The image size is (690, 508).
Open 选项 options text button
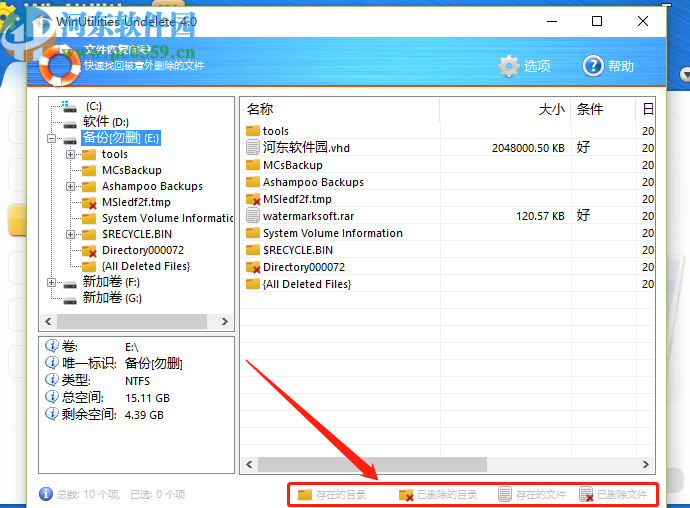pyautogui.click(x=537, y=66)
